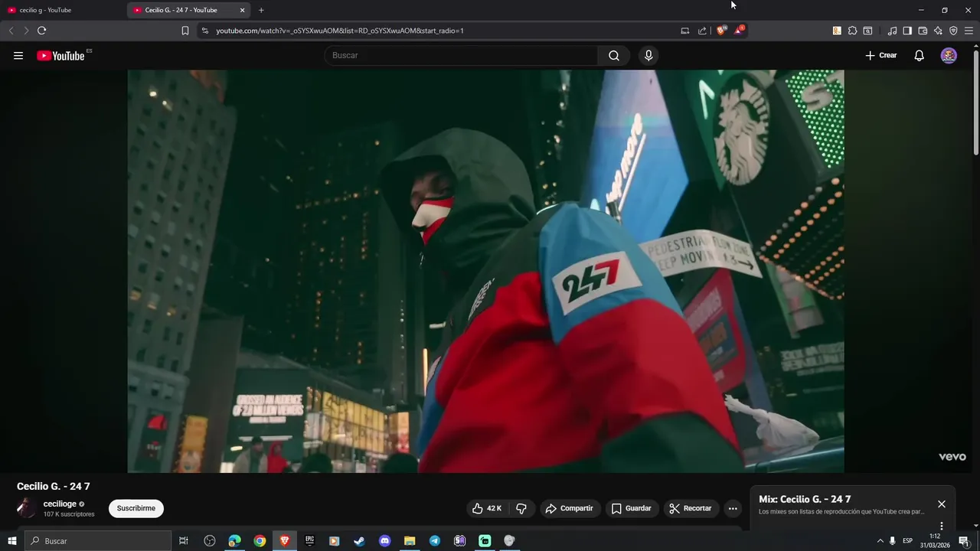Open the cecilioge channel avatar
Image resolution: width=980 pixels, height=551 pixels.
click(x=26, y=508)
